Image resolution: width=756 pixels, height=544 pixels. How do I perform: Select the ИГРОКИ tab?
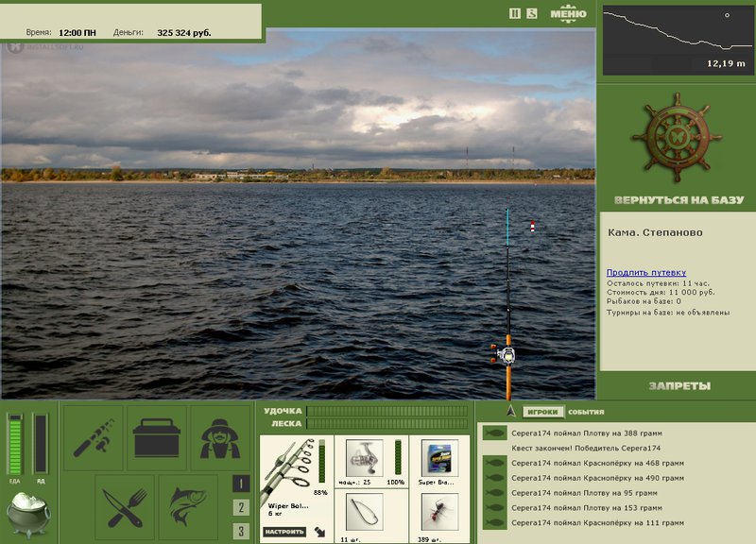coord(542,412)
